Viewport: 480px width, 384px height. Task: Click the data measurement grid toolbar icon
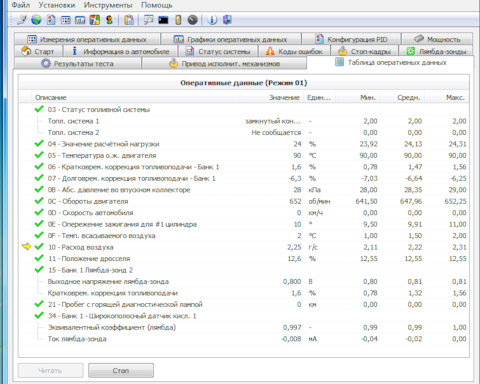[66, 20]
